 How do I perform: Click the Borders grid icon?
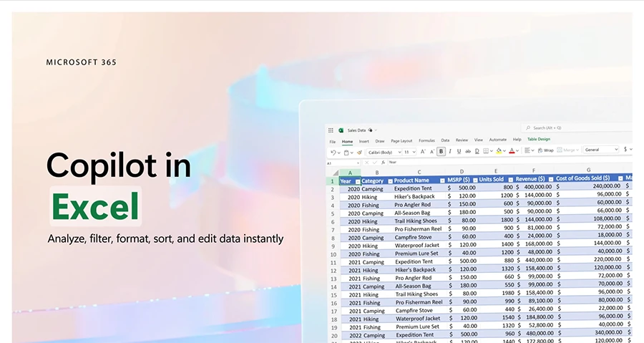(487, 151)
